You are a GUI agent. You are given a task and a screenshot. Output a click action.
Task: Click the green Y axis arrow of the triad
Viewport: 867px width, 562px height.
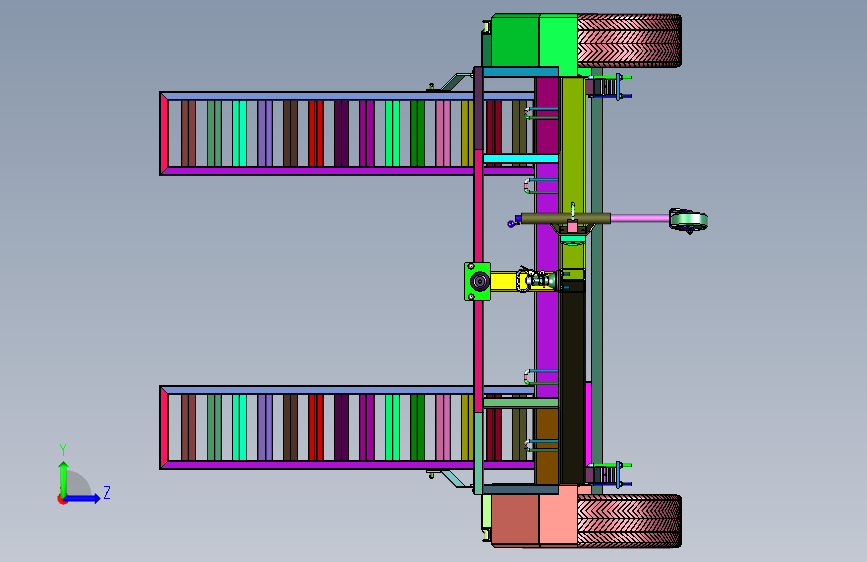[x=64, y=478]
